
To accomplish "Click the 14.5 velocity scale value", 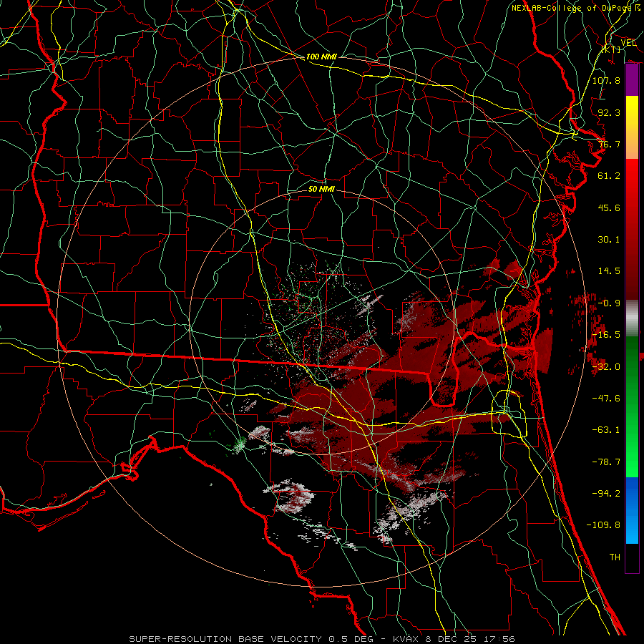I will [609, 271].
